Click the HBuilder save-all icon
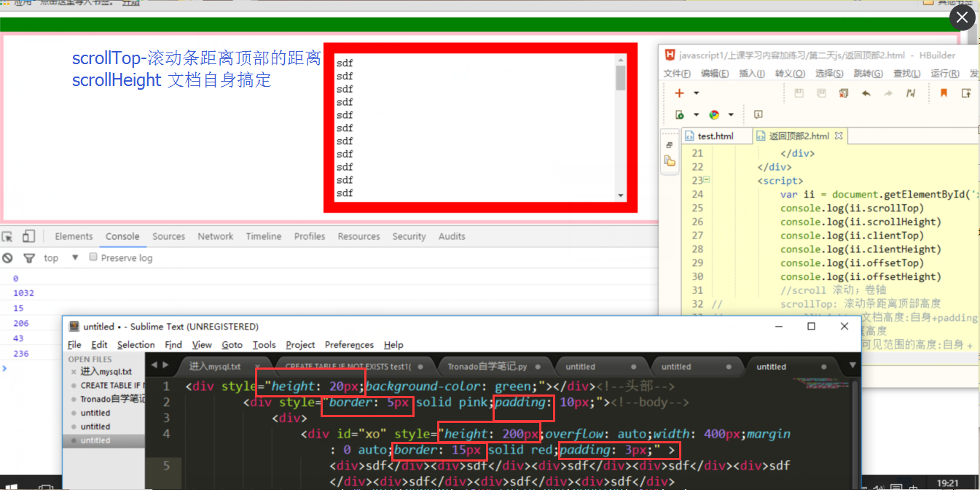Screen dimensions: 980x490 821,93
